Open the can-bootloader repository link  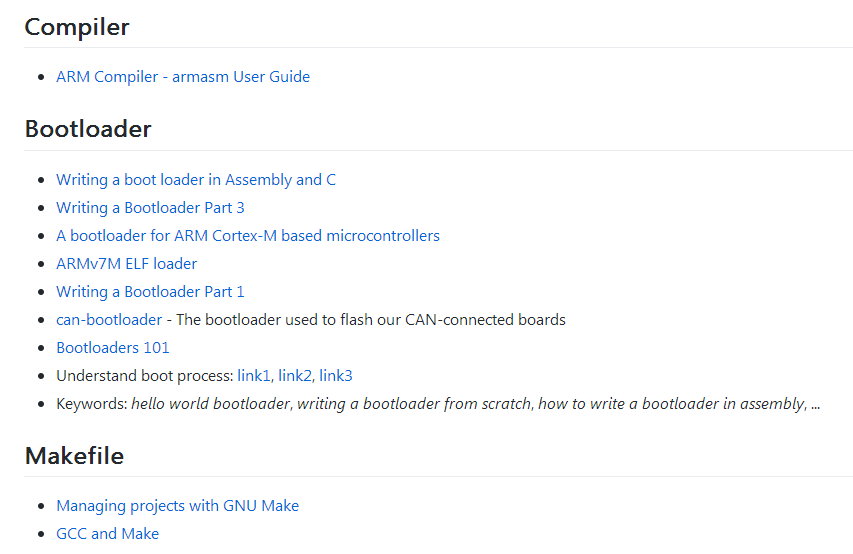point(109,319)
